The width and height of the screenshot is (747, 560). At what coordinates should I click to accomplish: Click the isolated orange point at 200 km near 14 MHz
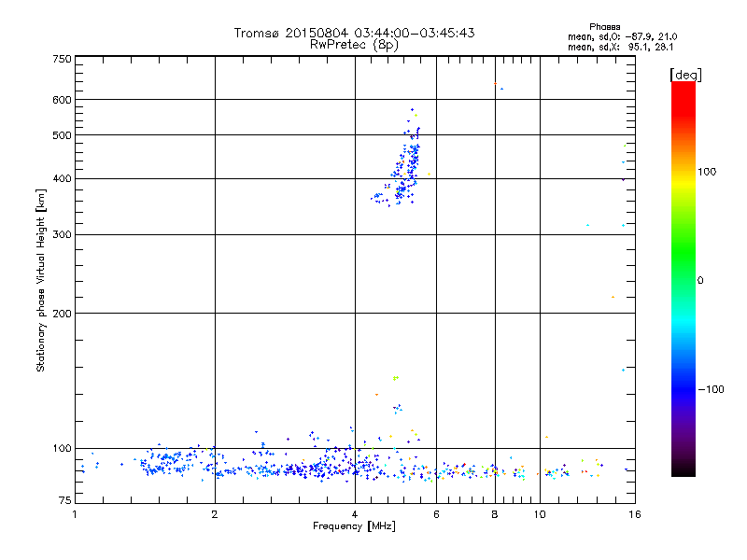click(613, 297)
